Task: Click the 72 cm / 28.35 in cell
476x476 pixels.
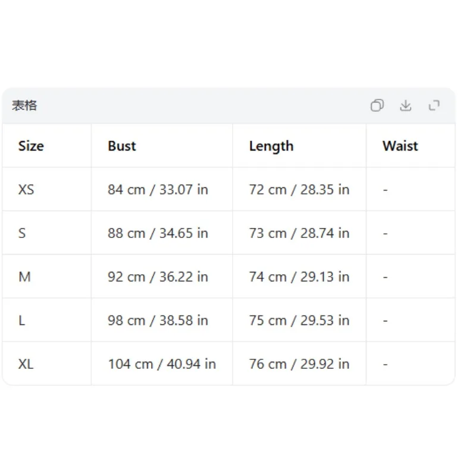Action: click(299, 189)
